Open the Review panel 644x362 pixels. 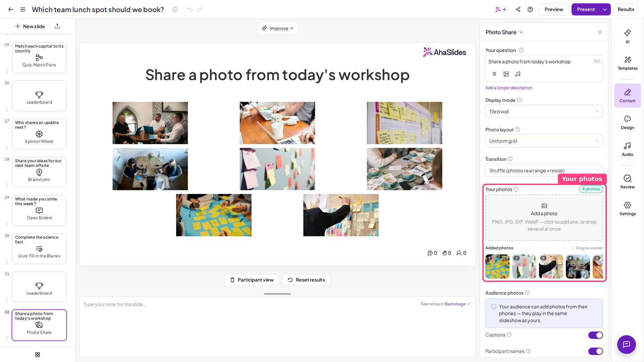627,182
